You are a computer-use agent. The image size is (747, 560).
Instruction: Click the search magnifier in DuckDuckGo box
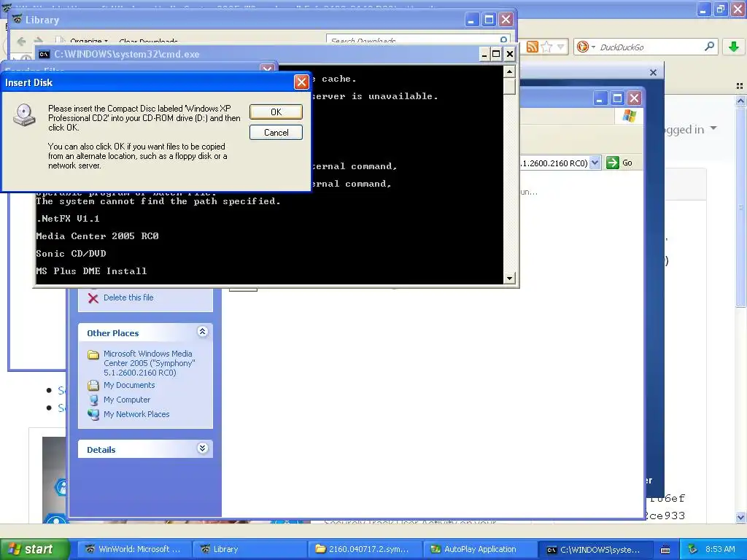pos(709,46)
